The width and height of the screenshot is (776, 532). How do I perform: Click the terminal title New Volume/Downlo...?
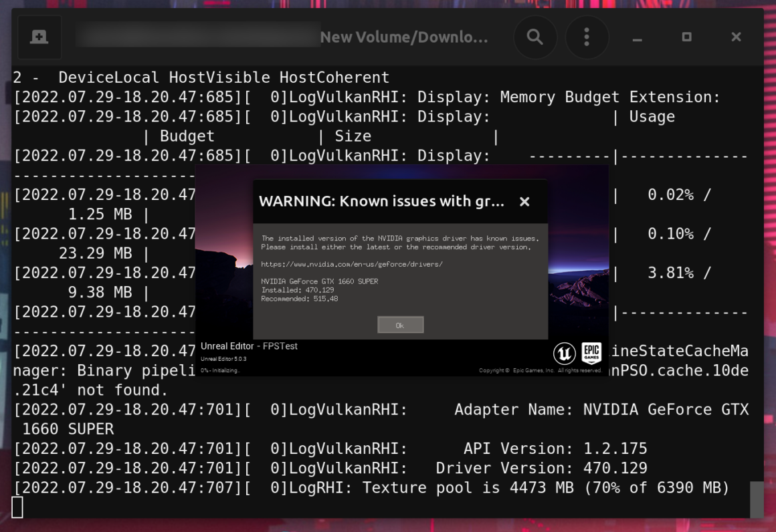coord(404,37)
